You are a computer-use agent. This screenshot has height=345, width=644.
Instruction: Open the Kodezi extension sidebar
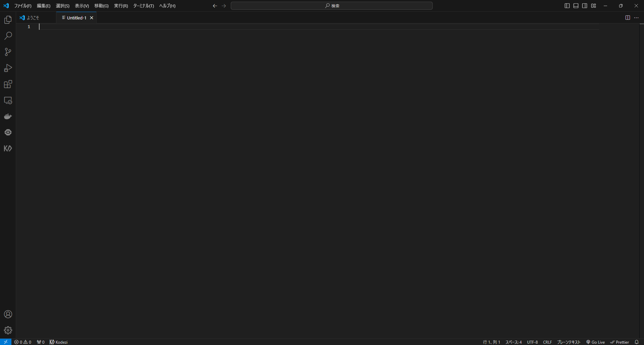[7, 148]
